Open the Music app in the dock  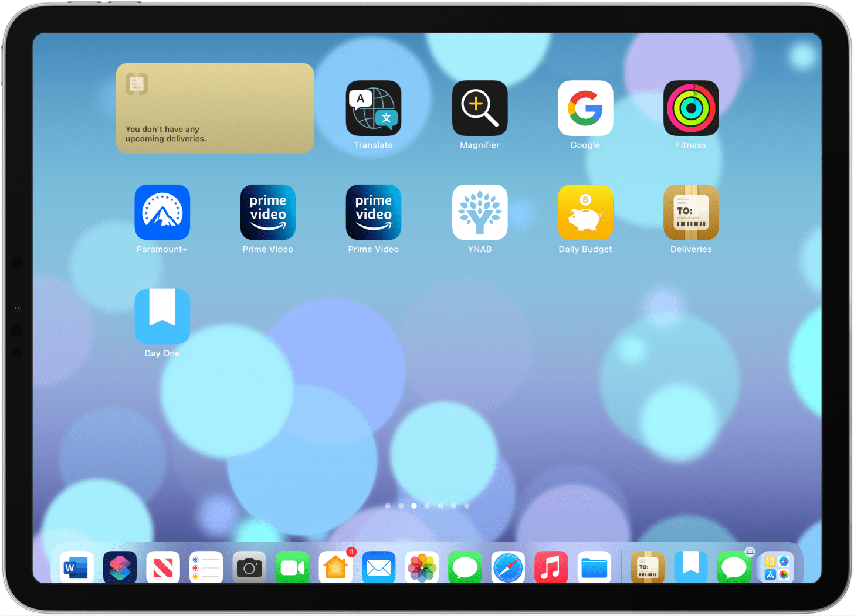(551, 567)
